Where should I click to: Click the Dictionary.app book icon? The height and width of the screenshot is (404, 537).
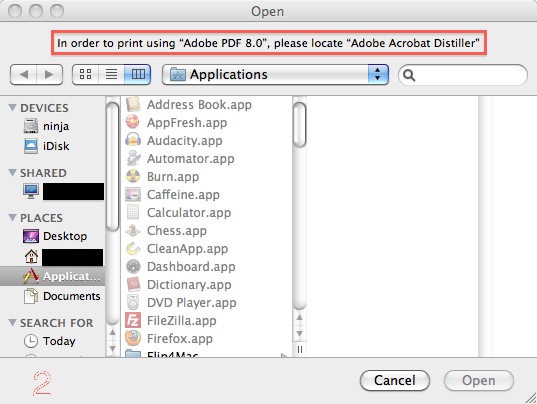click(133, 285)
